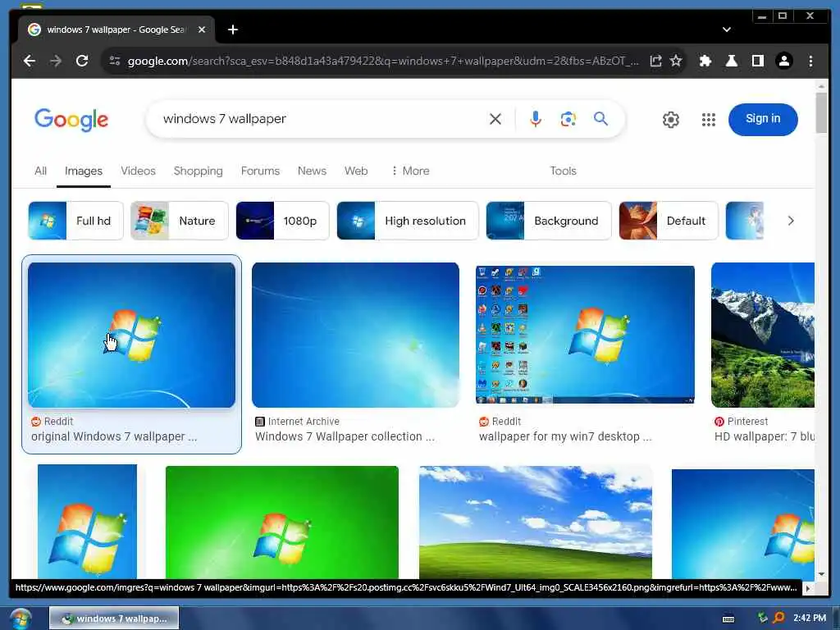This screenshot has width=840, height=630.
Task: Share this page icon in address bar
Action: click(655, 61)
